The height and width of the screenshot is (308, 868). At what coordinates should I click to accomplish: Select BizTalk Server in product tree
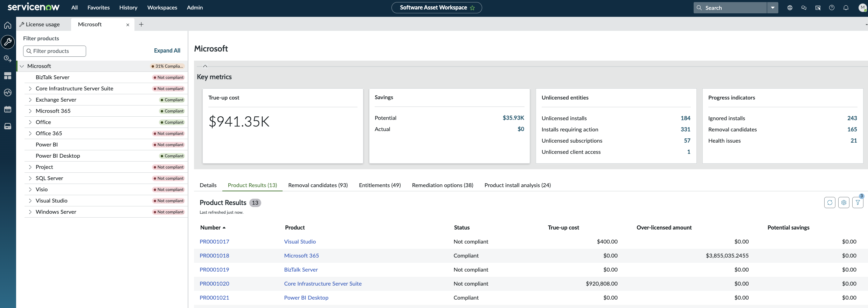(53, 77)
